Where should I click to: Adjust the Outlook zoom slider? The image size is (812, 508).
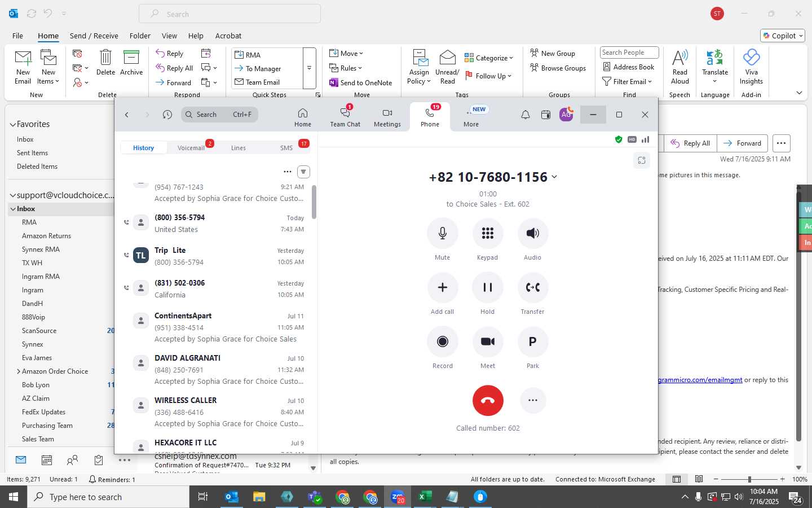[749, 479]
